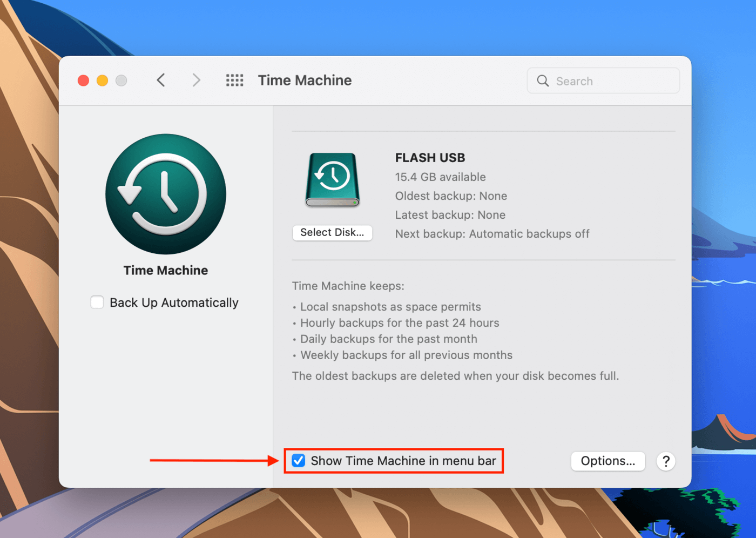Click Daily backups for the past month

[x=389, y=339]
